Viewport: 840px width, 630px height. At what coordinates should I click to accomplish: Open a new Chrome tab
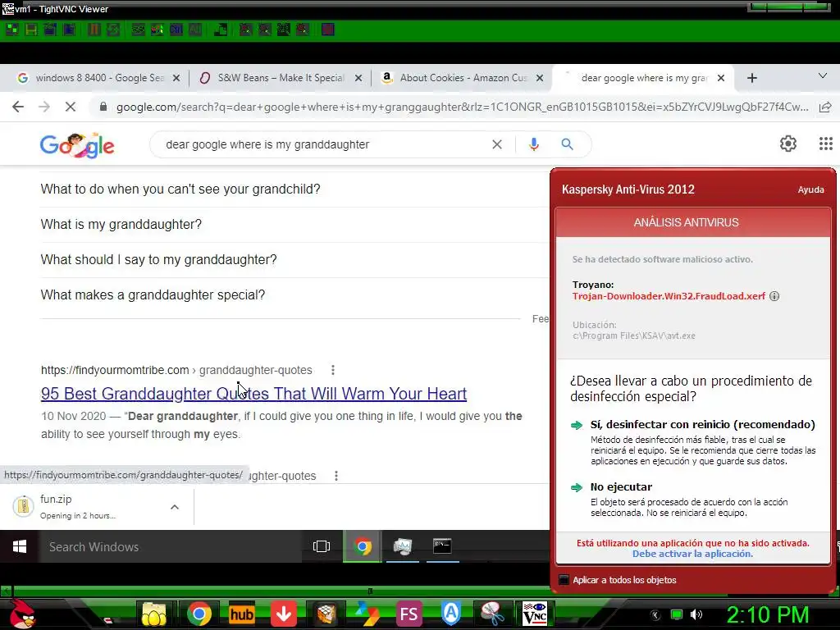tap(752, 78)
